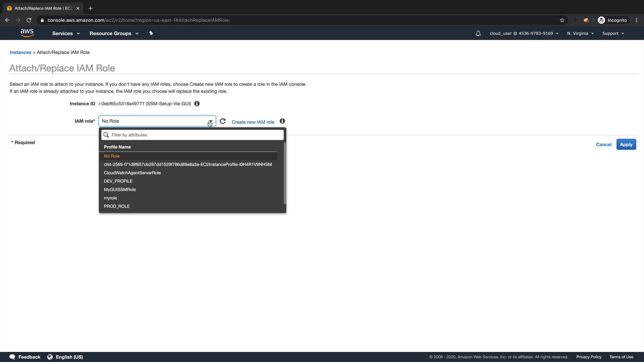Viewport: 644px width, 362px height.
Task: Reload the page with browser refresh icon
Action: (29, 20)
